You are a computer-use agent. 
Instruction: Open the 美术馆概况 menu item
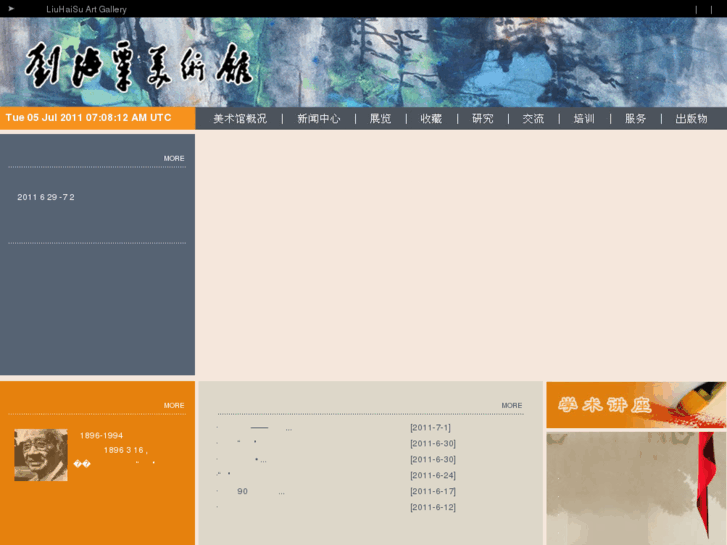click(240, 119)
